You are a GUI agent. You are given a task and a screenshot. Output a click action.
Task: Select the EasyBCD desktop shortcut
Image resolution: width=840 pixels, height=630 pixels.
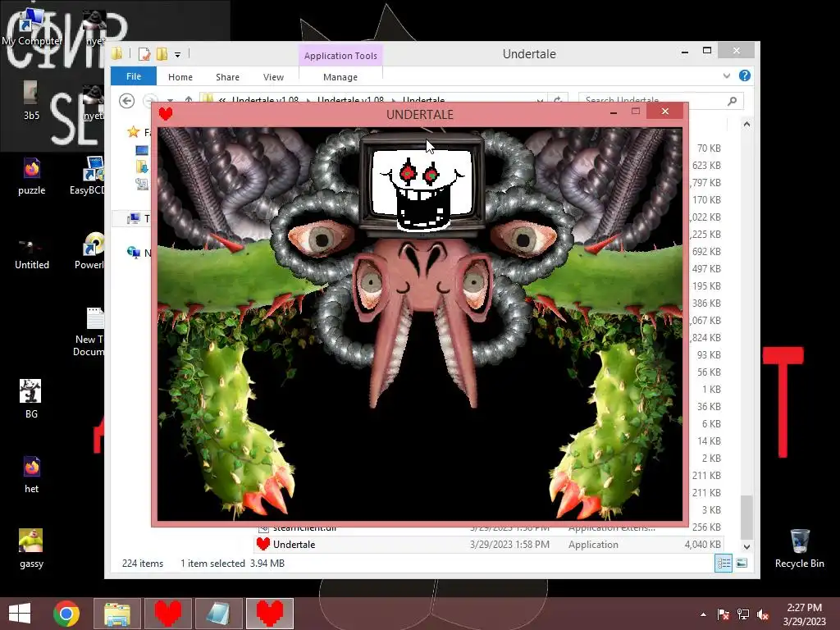tap(89, 176)
